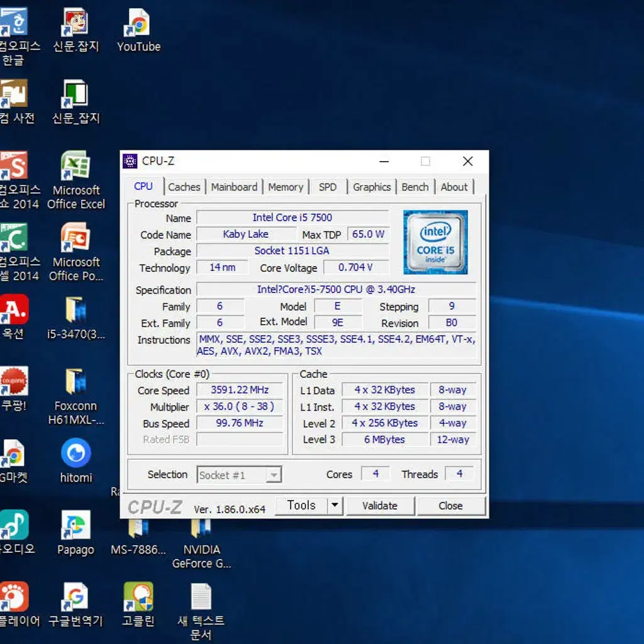Viewport: 644px width, 644px height.
Task: Switch to the Bench tab
Action: 415,187
